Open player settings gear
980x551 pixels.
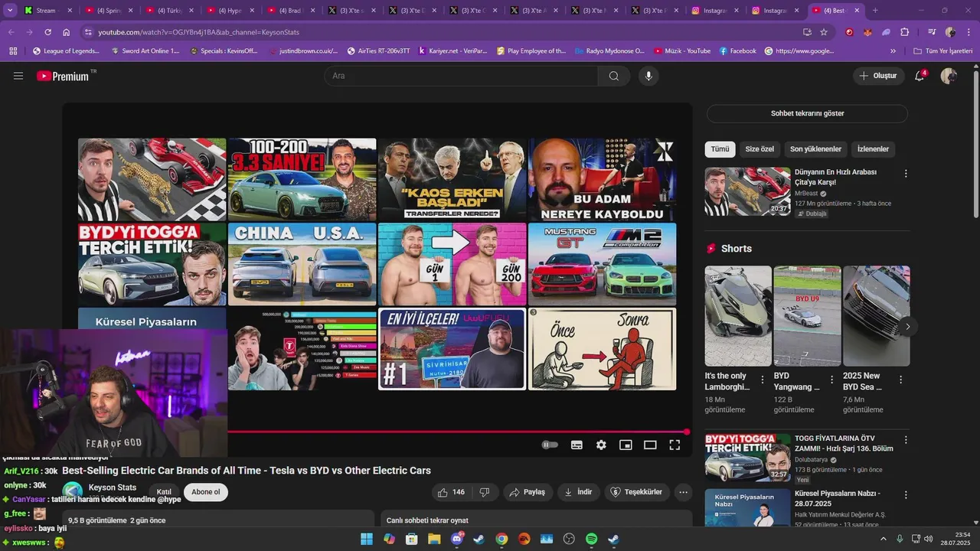pyautogui.click(x=601, y=445)
